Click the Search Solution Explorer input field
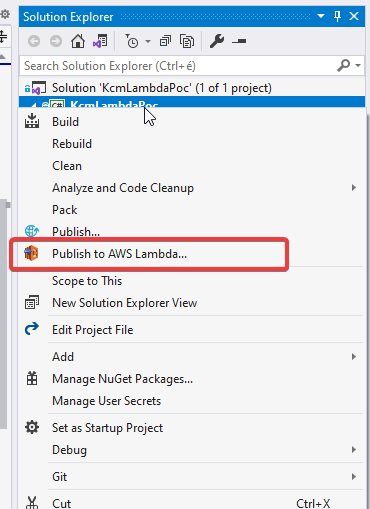370x509 pixels. point(178,66)
